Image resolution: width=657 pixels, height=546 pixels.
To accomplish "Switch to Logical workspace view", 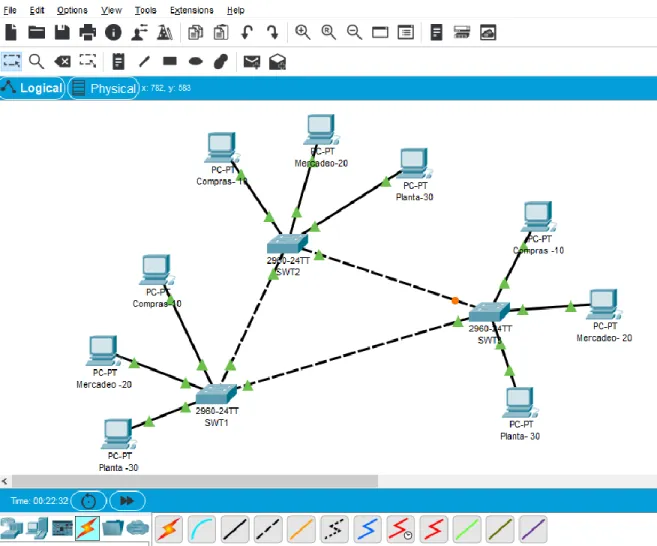I will tap(32, 88).
